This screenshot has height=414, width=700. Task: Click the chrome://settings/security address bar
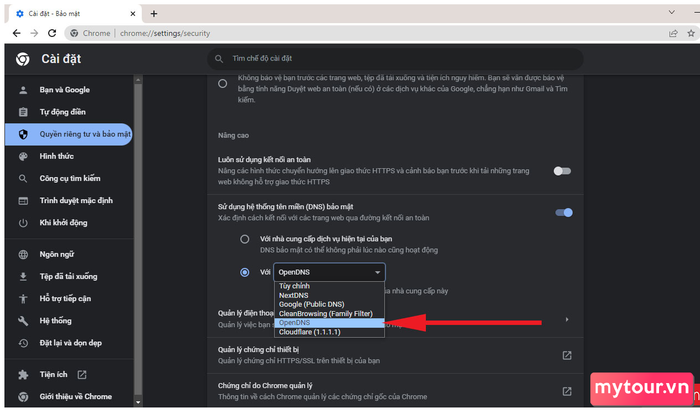point(366,33)
